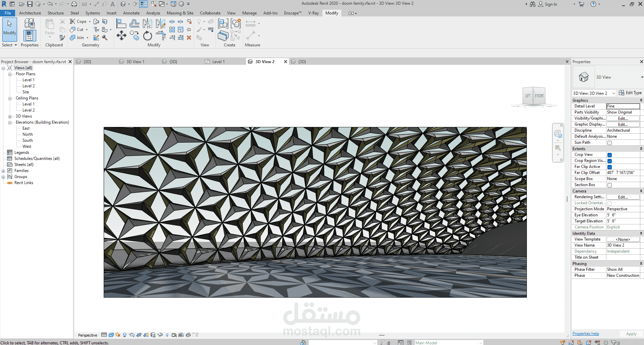Select the Rotate tool icon
644x345 pixels.
click(148, 36)
